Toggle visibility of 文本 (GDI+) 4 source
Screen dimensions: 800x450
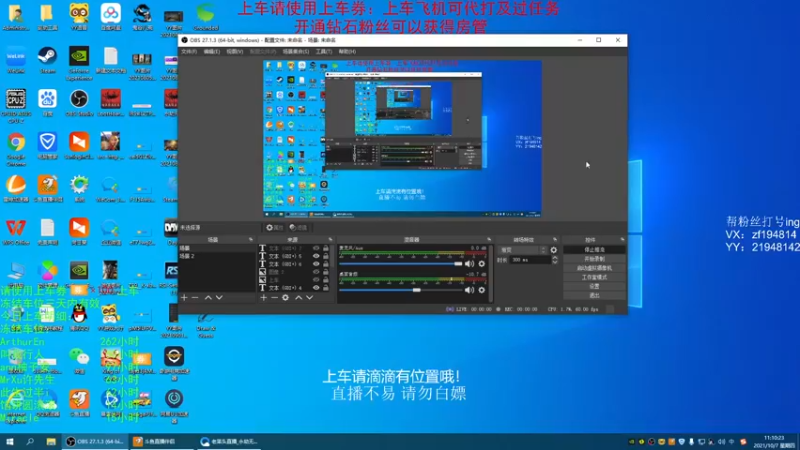(x=316, y=288)
